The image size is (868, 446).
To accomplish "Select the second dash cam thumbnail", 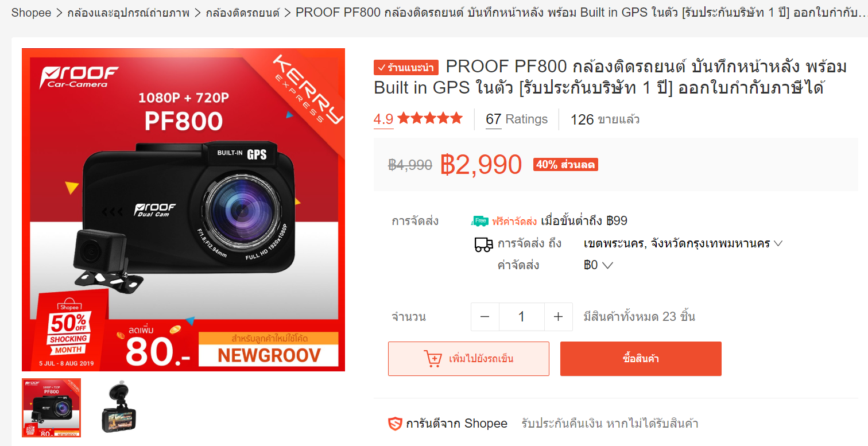I will 120,408.
